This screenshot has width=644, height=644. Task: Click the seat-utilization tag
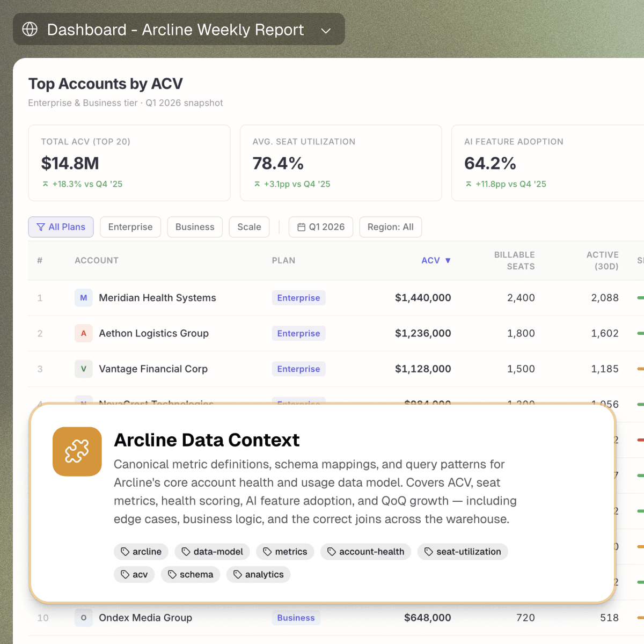[463, 552]
